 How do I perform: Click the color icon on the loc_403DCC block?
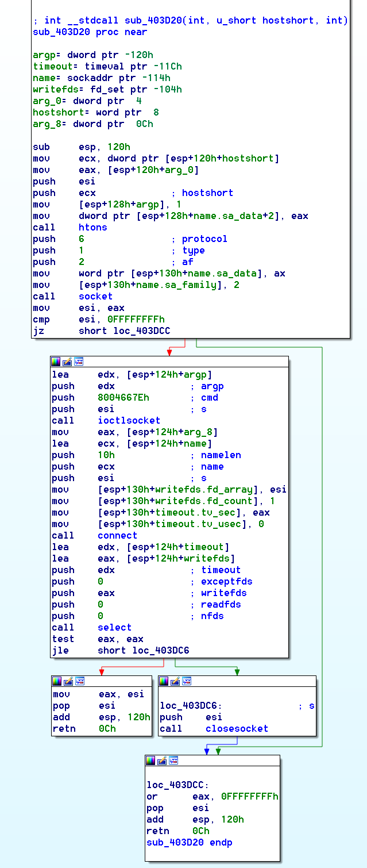click(150, 761)
